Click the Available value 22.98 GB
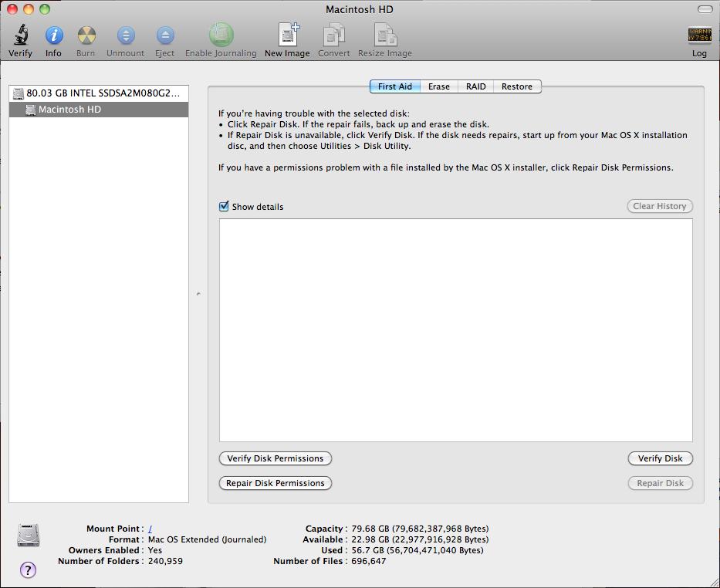Image resolution: width=720 pixels, height=588 pixels. 420,539
